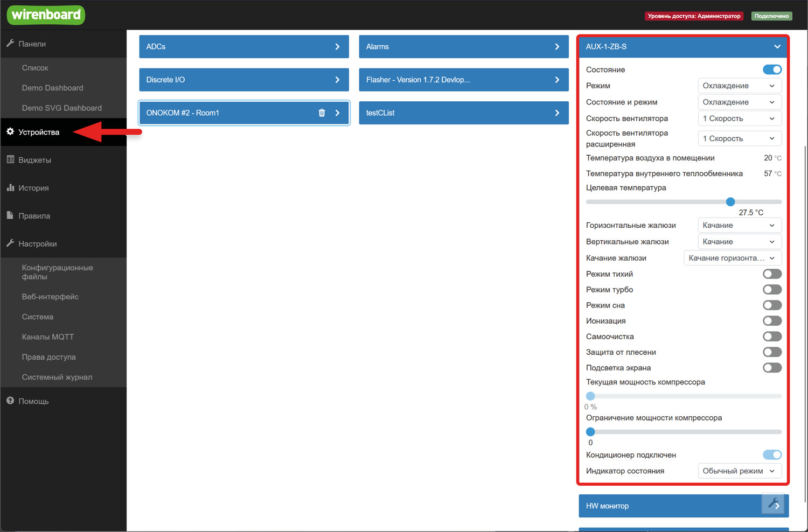Click the list icon beside Виджеты

[10, 160]
